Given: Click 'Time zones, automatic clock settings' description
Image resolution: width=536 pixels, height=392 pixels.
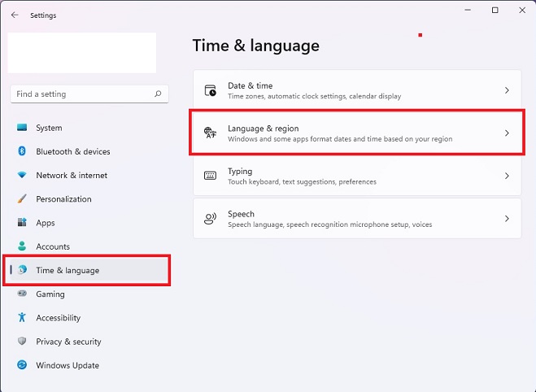Looking at the screenshot, I should point(315,96).
